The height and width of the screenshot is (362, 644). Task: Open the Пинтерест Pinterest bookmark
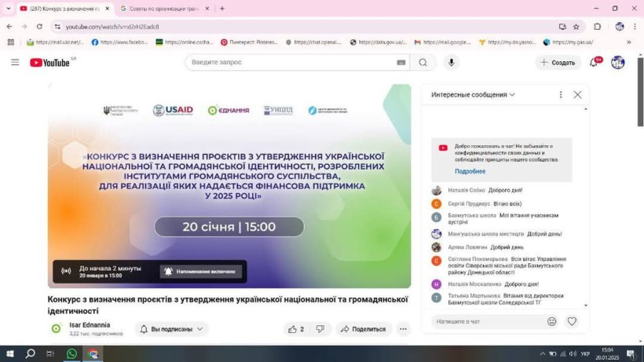249,42
